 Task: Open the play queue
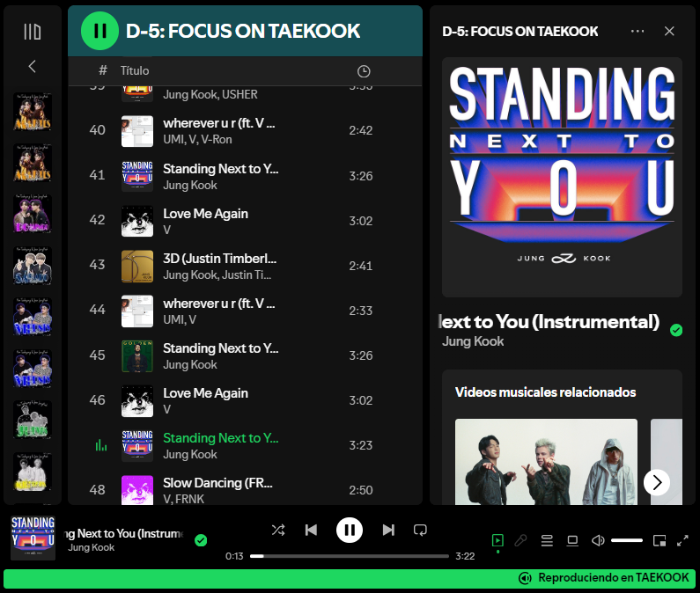(x=547, y=540)
